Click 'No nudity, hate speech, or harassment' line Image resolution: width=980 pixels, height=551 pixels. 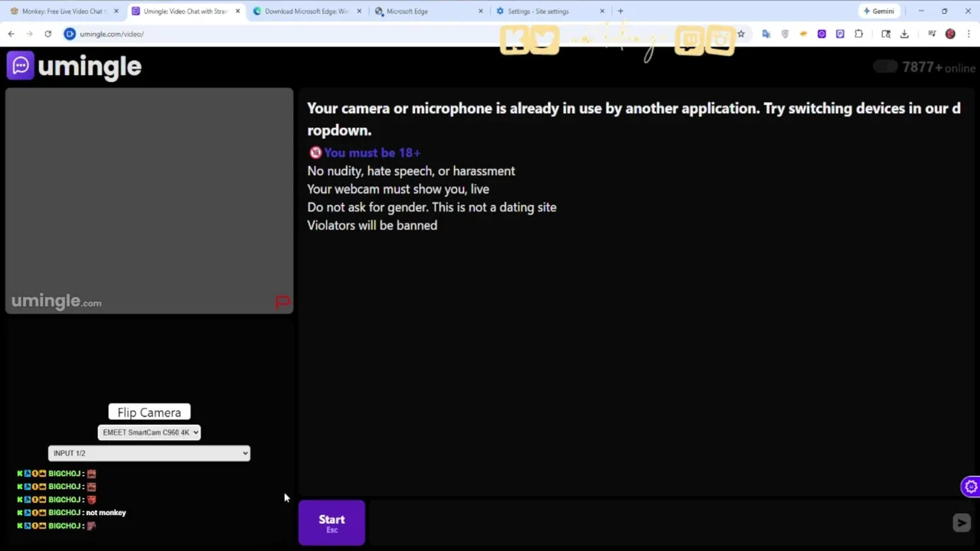[411, 171]
